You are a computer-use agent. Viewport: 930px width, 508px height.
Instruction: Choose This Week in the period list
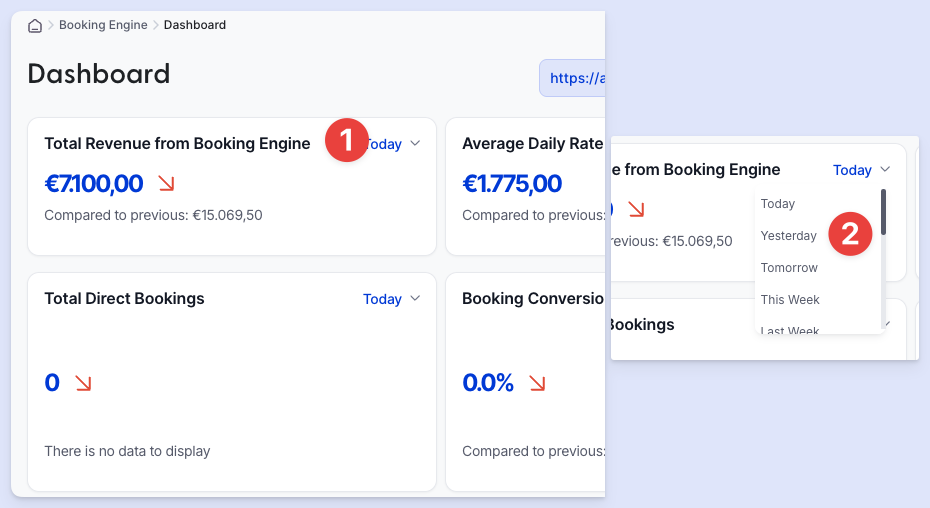[790, 300]
